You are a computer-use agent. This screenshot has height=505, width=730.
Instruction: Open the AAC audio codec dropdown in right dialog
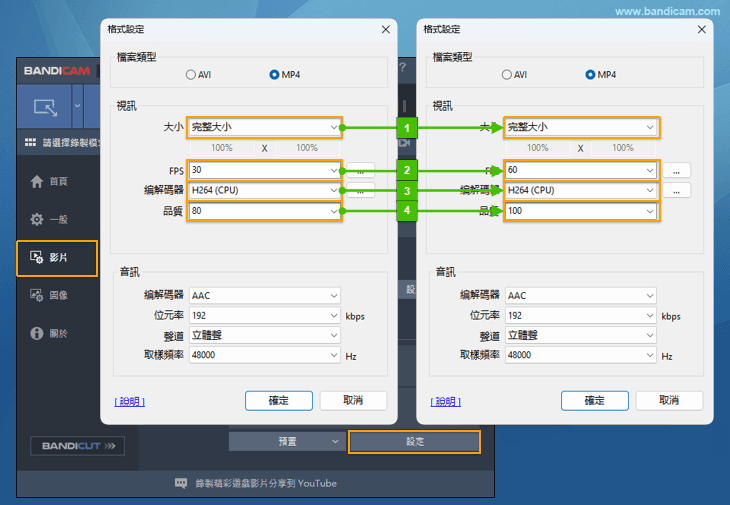581,296
